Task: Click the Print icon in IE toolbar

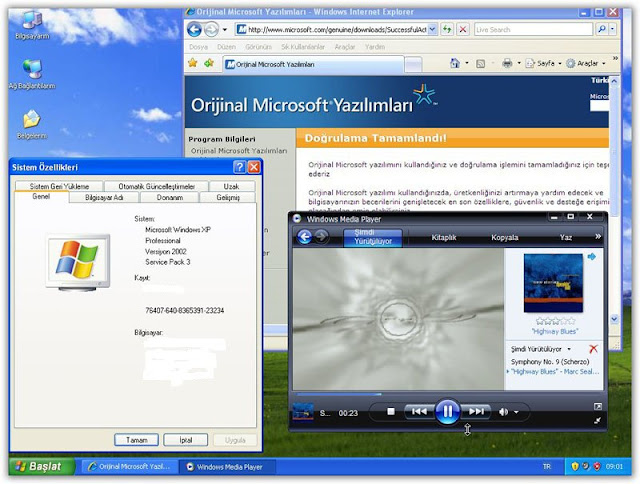Action: 507,63
